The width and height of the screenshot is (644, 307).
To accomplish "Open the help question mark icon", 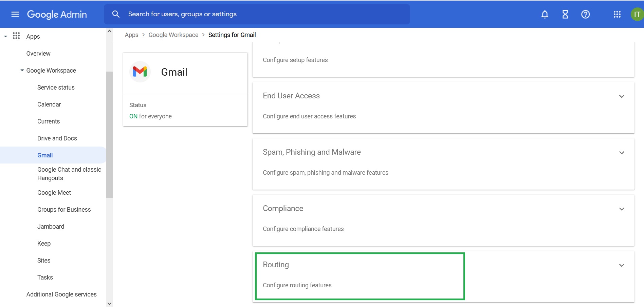I will [x=585, y=14].
